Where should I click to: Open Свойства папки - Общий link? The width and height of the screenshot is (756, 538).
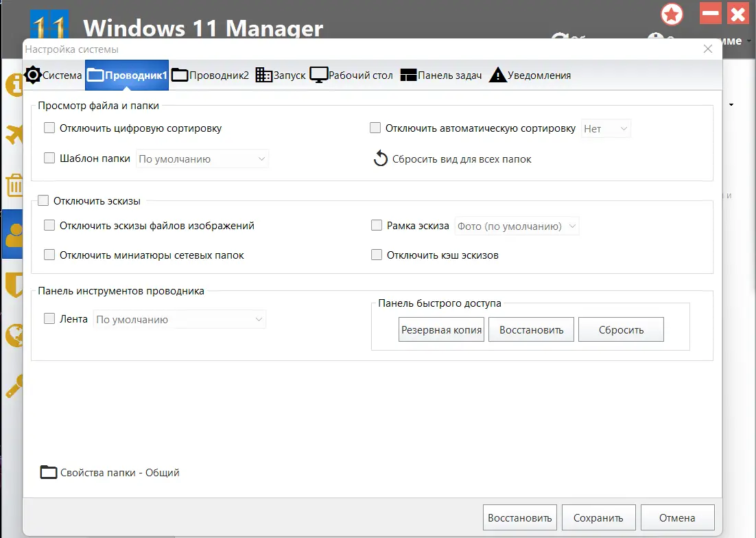119,472
